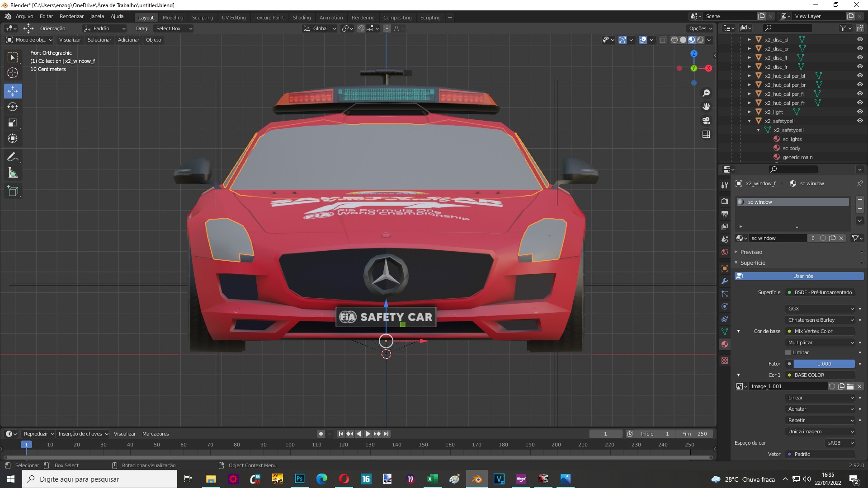This screenshot has height=488, width=868.
Task: Hide x2_light object in outliner
Action: (860, 112)
